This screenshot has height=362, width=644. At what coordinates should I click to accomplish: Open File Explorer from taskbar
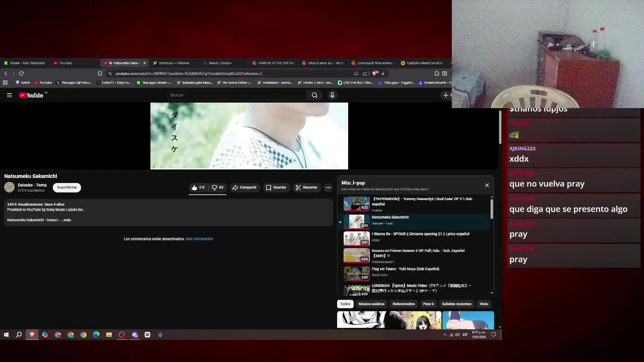point(109,335)
